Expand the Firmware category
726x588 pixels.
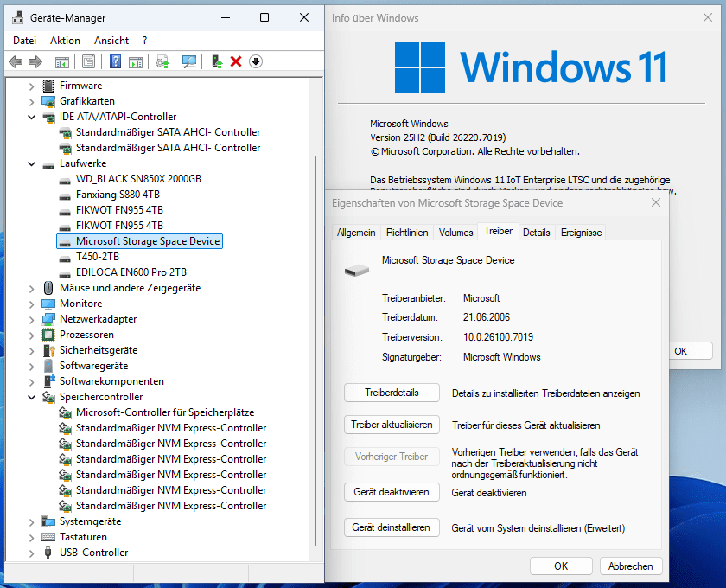[31, 86]
